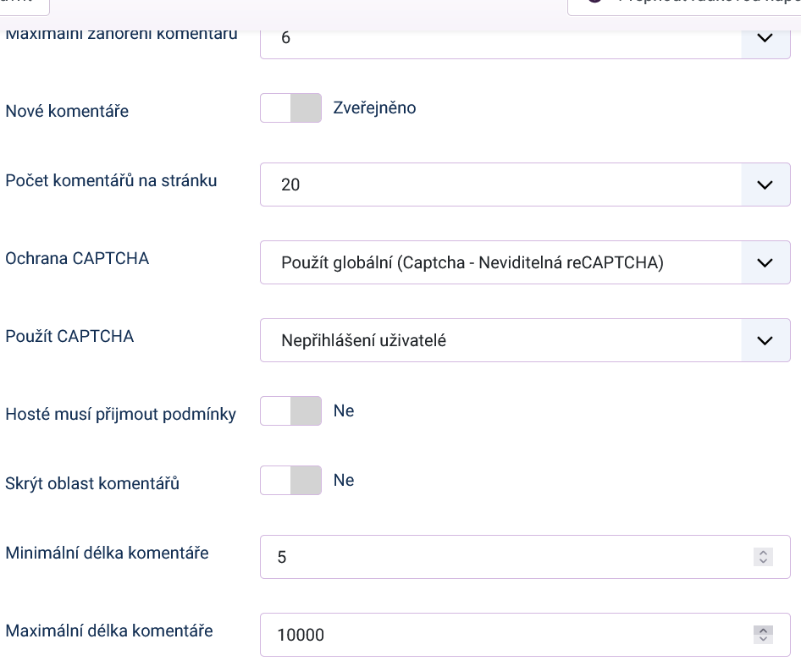Click the Použít CAPTCHA field label
The width and height of the screenshot is (801, 672).
click(x=69, y=336)
